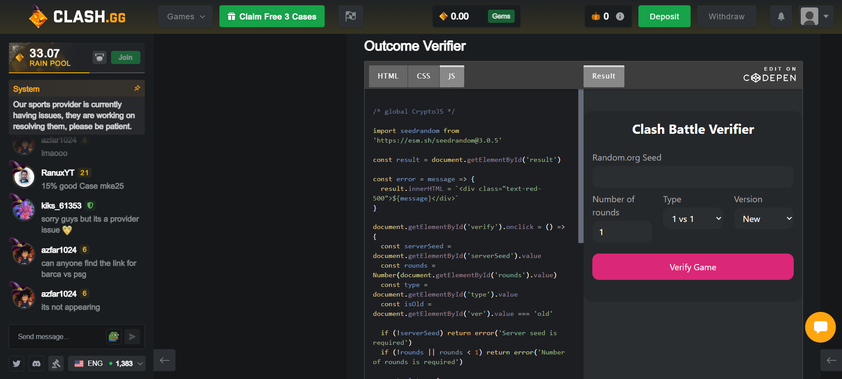The width and height of the screenshot is (842, 379).
Task: Click the pumpkin points icon
Action: pyautogui.click(x=595, y=17)
